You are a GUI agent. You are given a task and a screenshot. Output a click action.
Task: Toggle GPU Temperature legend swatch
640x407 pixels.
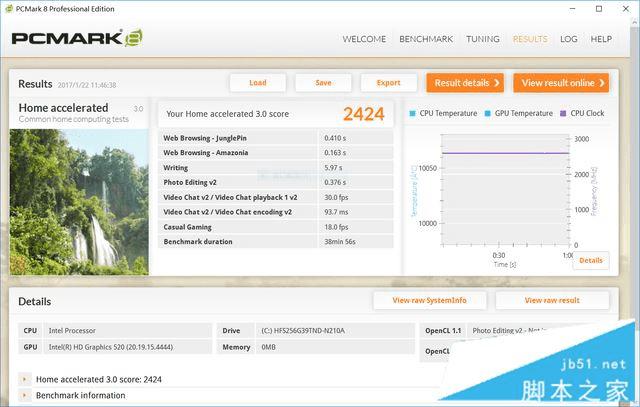(x=487, y=113)
